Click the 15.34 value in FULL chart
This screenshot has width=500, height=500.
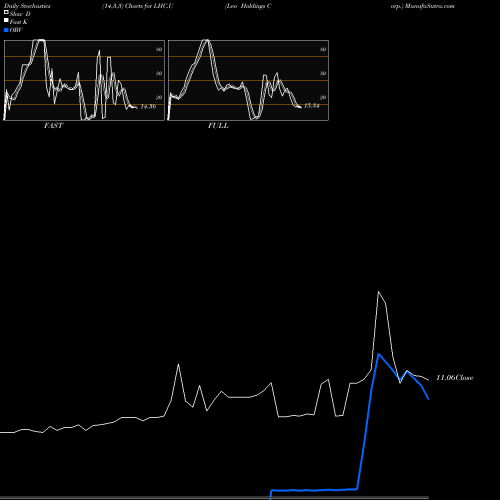click(x=312, y=106)
